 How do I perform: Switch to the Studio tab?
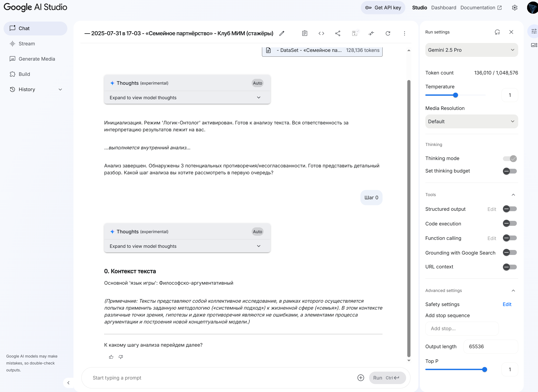coord(419,8)
